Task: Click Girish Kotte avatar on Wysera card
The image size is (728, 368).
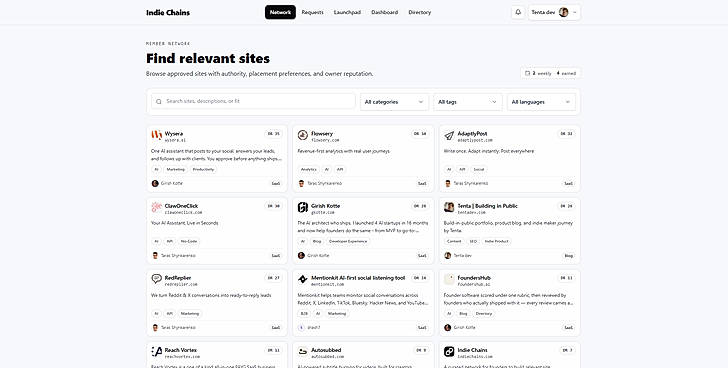Action: pyautogui.click(x=155, y=183)
